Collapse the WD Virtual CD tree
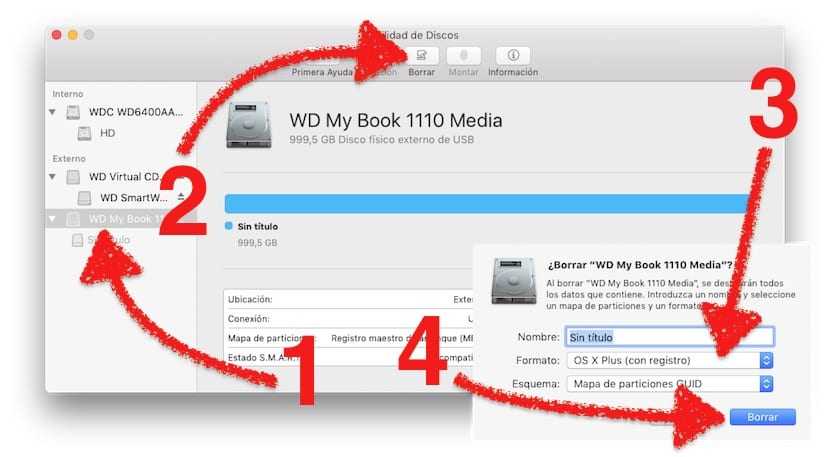The image size is (830, 457). (x=52, y=177)
